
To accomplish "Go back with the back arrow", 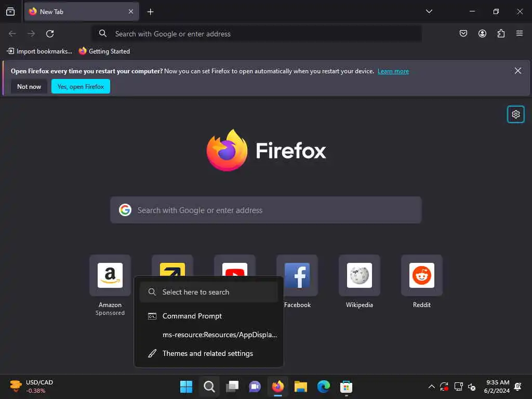I will click(12, 34).
